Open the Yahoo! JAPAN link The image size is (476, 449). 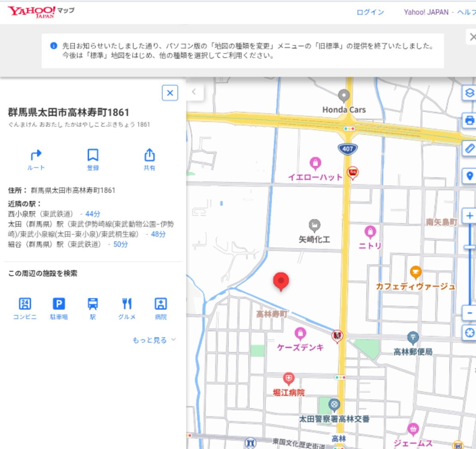coord(426,12)
